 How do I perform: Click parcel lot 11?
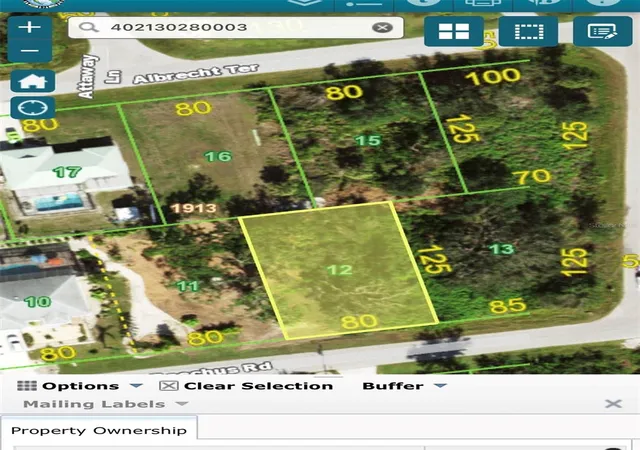[x=188, y=286]
